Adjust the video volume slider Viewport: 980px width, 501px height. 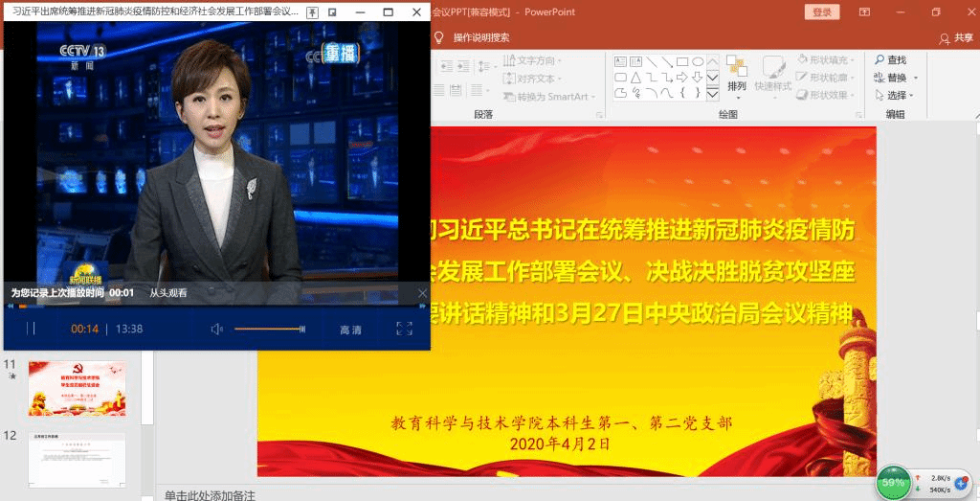[269, 330]
